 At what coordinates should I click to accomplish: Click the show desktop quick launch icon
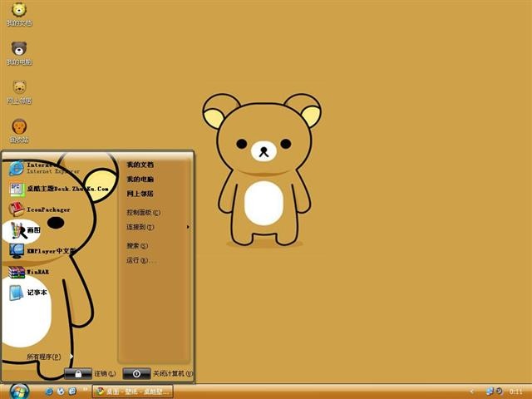72,392
